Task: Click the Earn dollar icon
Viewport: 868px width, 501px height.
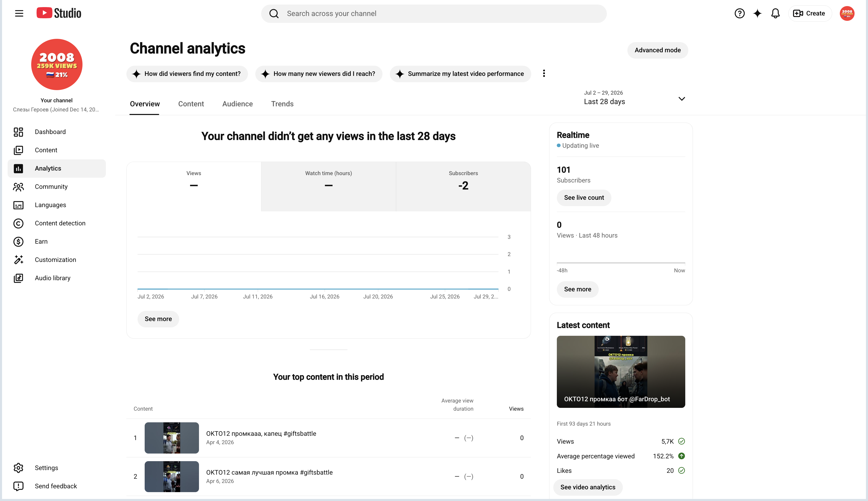Action: [x=18, y=242]
